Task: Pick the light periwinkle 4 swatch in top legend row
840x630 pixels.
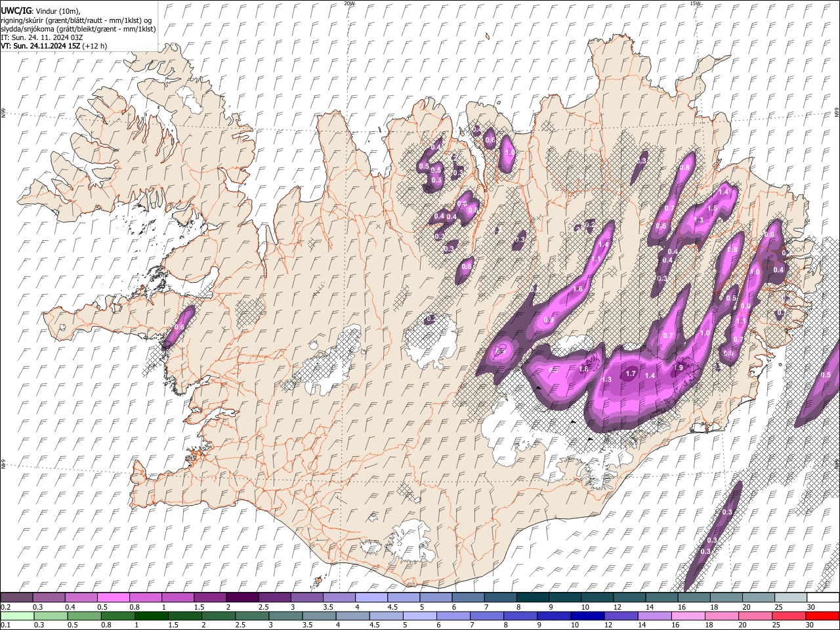Action: [371, 597]
